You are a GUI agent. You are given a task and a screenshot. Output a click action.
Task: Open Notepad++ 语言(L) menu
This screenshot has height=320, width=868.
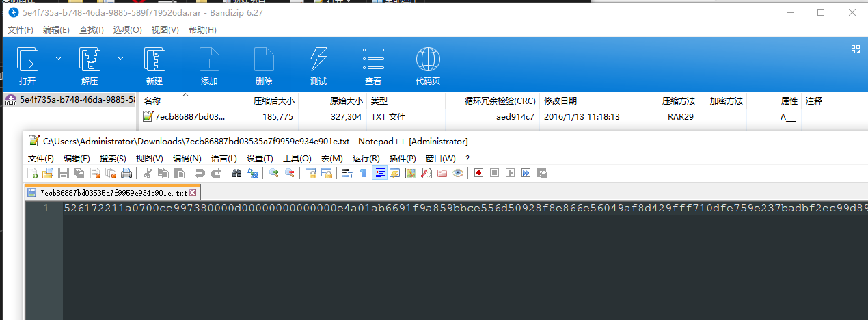pos(223,158)
